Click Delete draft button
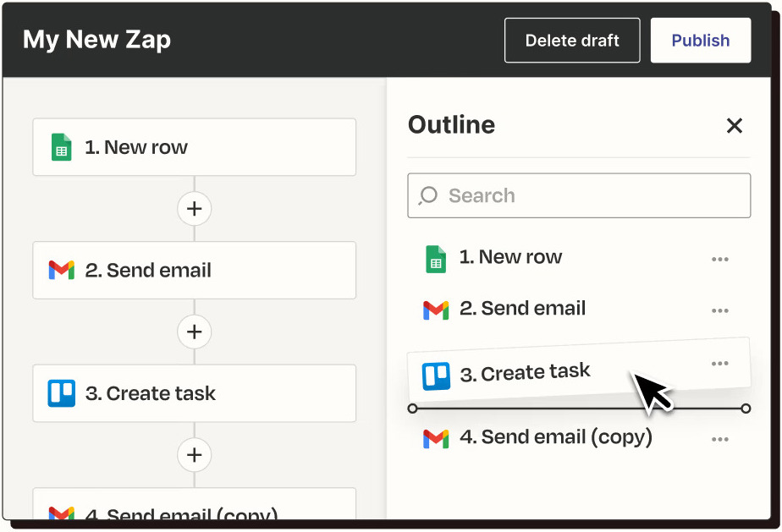782x532 pixels. [572, 41]
